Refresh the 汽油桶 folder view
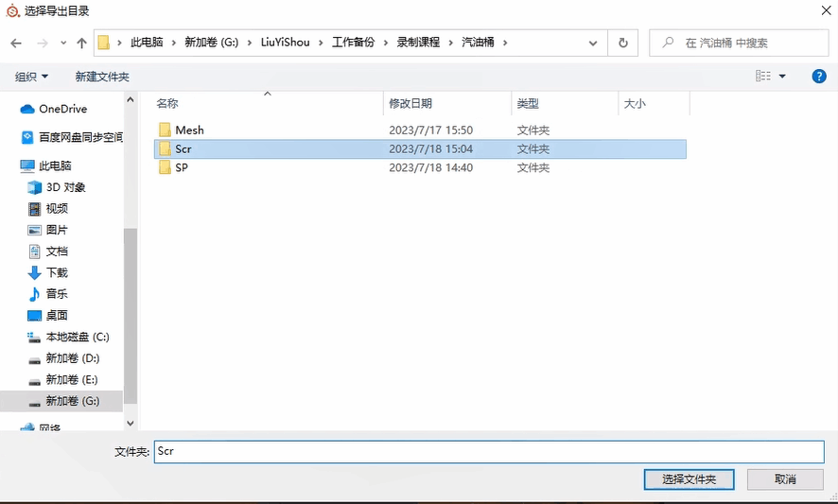 point(622,43)
